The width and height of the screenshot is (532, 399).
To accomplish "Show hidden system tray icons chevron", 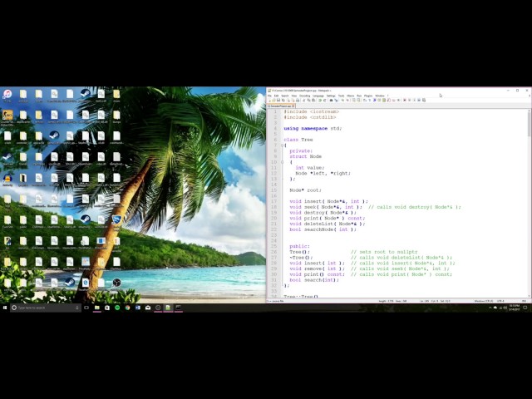I will click(x=490, y=308).
